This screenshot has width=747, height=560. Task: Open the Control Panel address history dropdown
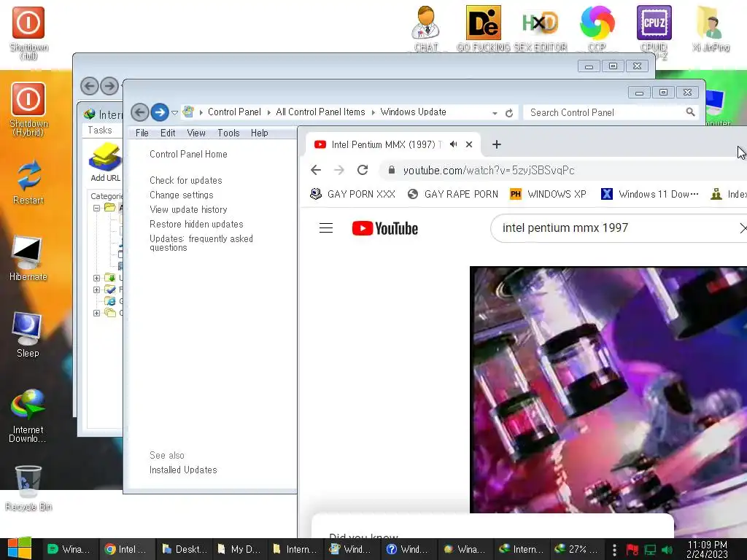coord(495,113)
